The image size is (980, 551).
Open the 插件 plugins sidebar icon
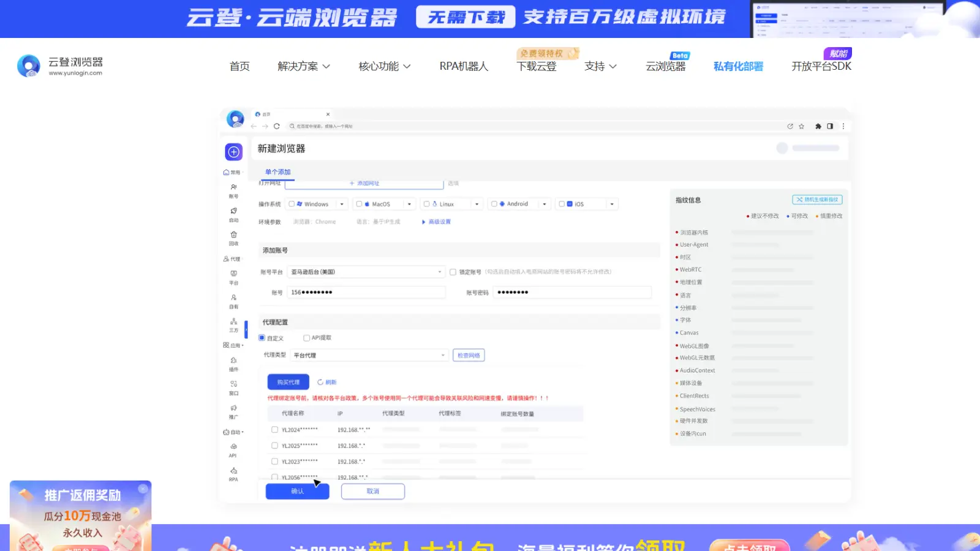pyautogui.click(x=233, y=361)
